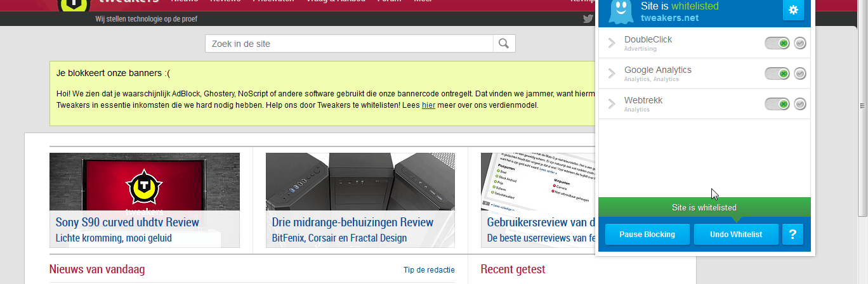The height and width of the screenshot is (284, 868).
Task: Open Ghostery settings gear
Action: pyautogui.click(x=793, y=10)
